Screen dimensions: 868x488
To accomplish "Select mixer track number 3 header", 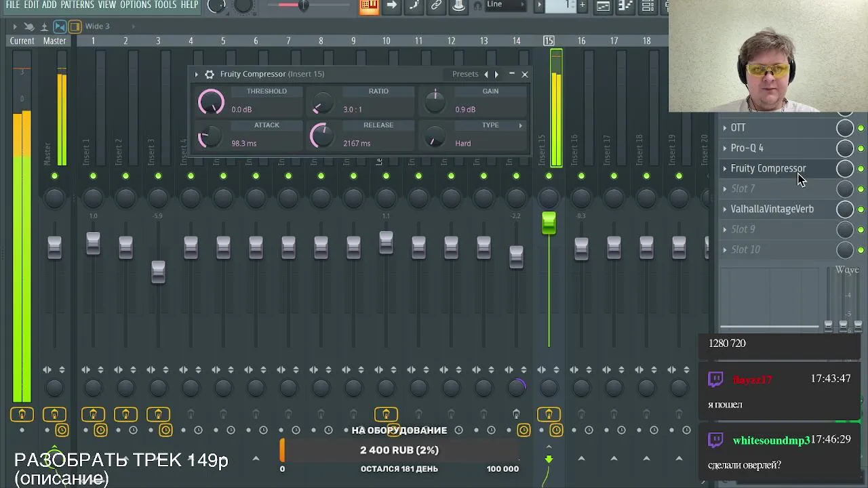I will 158,41.
